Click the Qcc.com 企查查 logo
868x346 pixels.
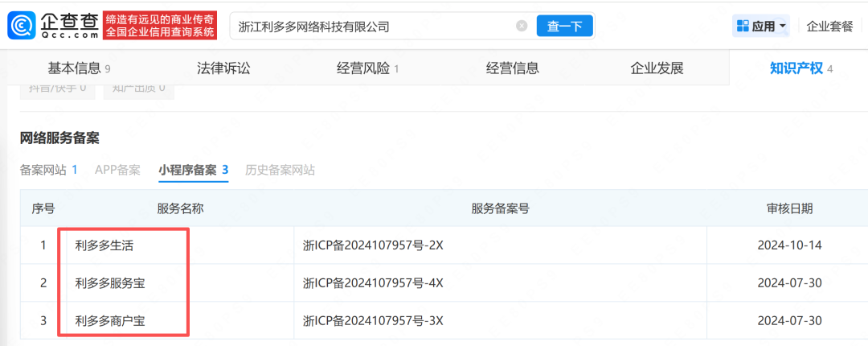[x=53, y=26]
